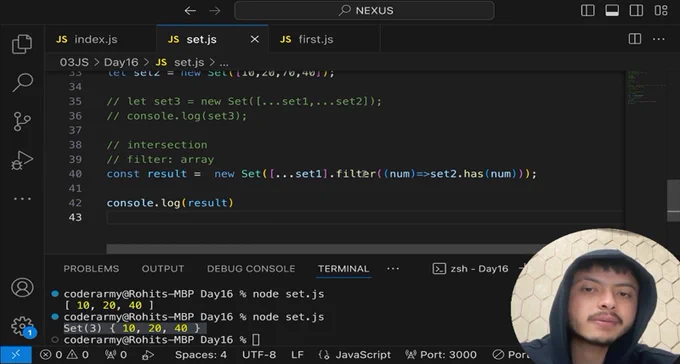Open the DEBUG CONSOLE panel tab
Screen dimensions: 680x364
(x=251, y=269)
